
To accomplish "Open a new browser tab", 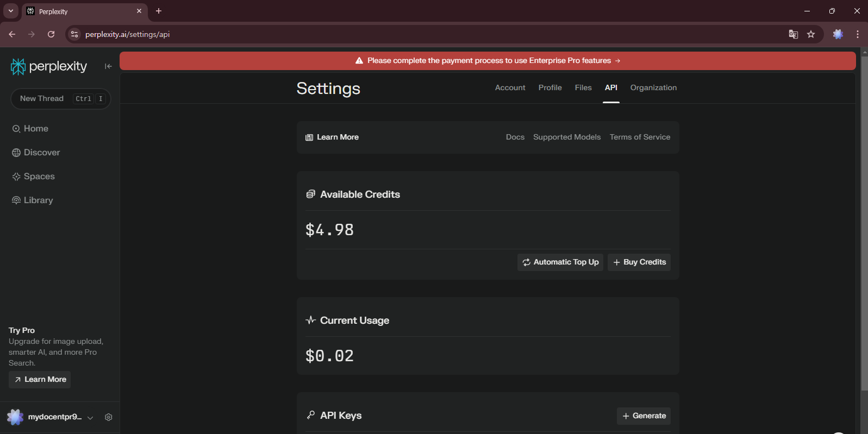I will click(x=159, y=11).
